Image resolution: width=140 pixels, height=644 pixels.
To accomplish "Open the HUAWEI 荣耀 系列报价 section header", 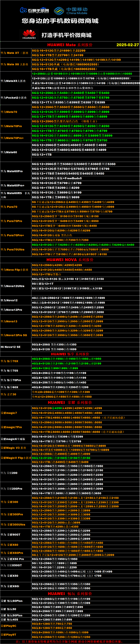I will [x=70, y=402].
